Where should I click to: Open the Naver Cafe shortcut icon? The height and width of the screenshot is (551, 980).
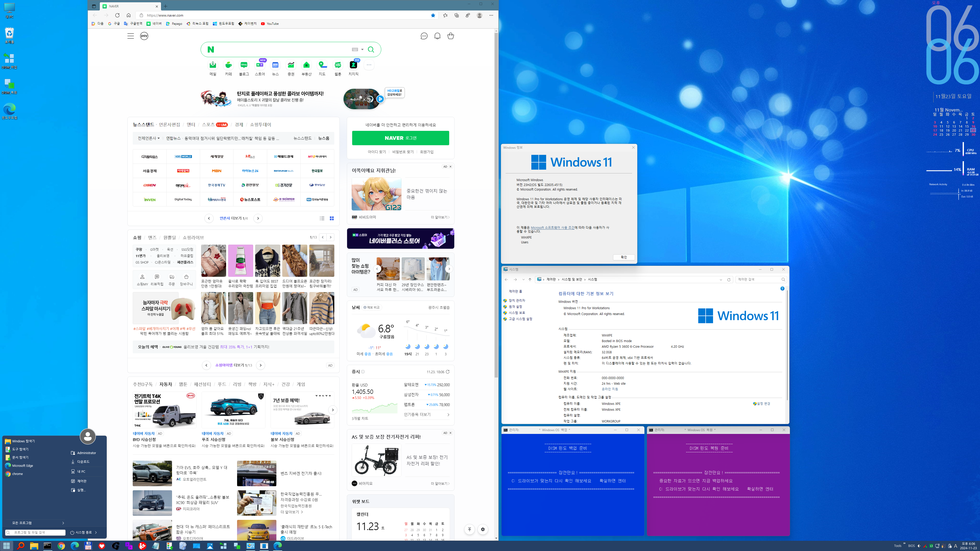pos(228,65)
